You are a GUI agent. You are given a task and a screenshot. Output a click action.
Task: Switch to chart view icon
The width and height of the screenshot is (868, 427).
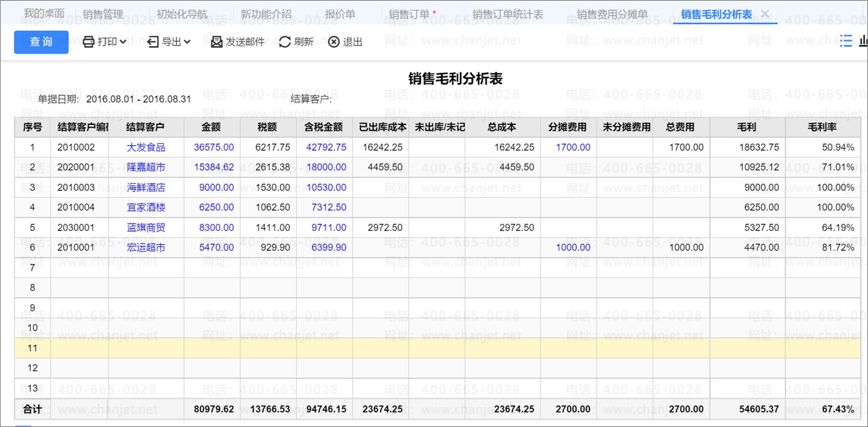(x=863, y=41)
